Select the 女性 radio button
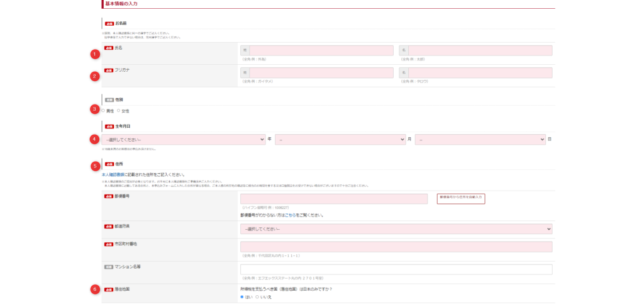The height and width of the screenshot is (304, 644). pos(118,111)
